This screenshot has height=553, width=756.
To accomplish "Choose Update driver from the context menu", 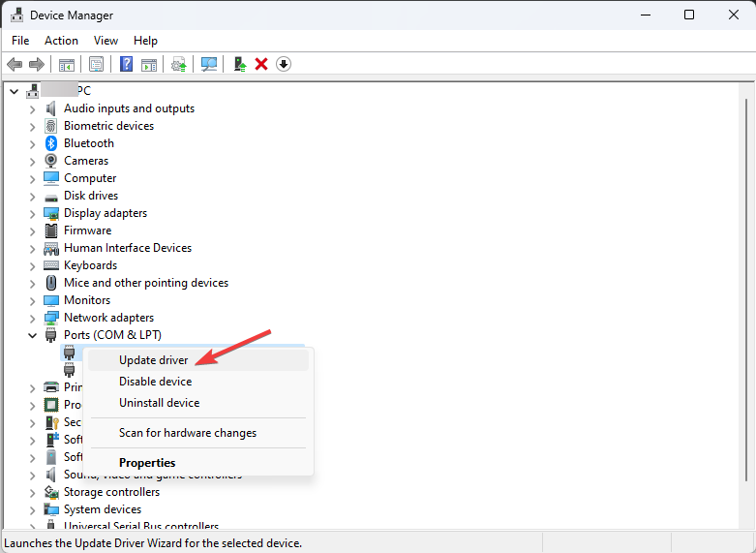I will [x=198, y=360].
